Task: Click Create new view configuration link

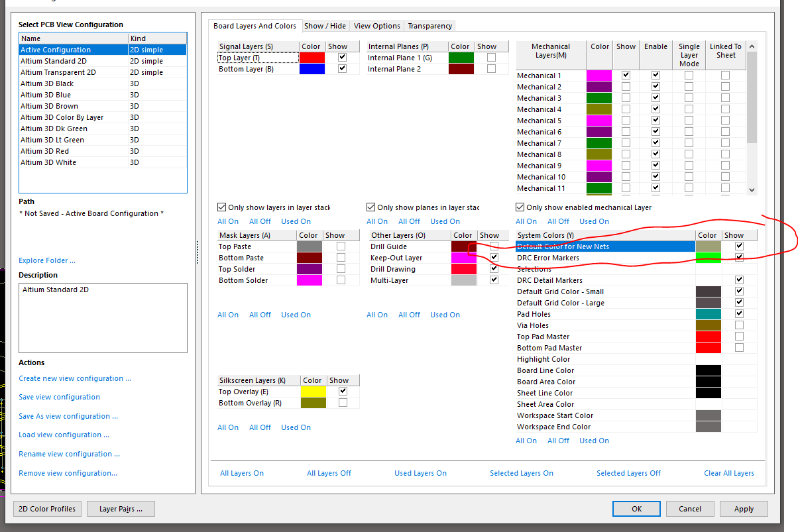Action: coord(75,378)
